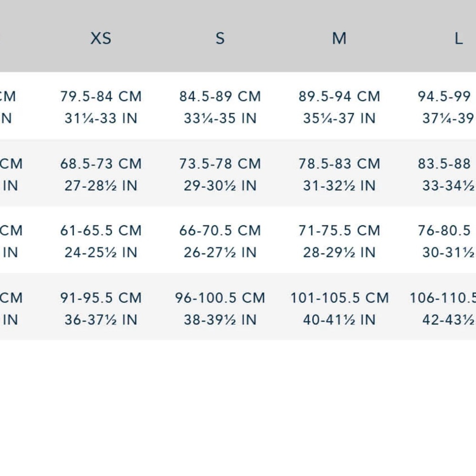This screenshot has height=476, width=476.
Task: Click the 89.5-94 CM cell
Action: click(339, 97)
